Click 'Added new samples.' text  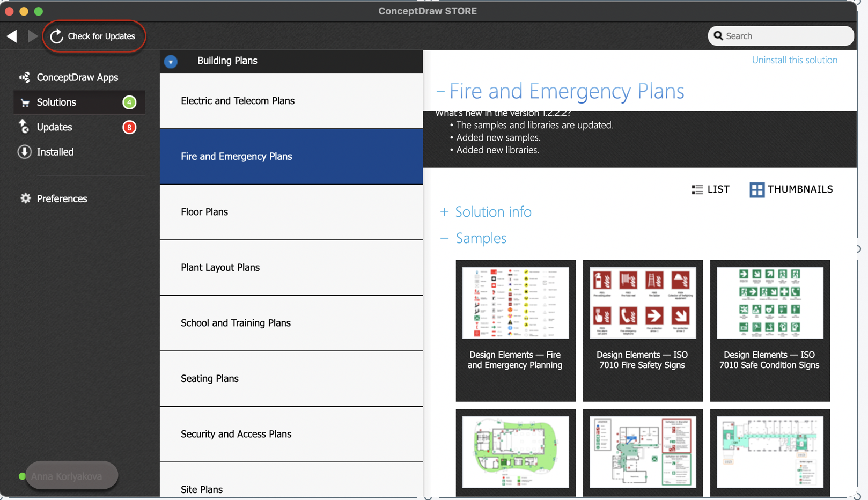click(x=498, y=138)
